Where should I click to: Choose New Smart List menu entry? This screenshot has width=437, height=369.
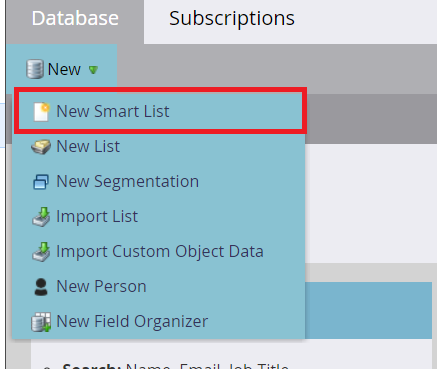pyautogui.click(x=160, y=111)
